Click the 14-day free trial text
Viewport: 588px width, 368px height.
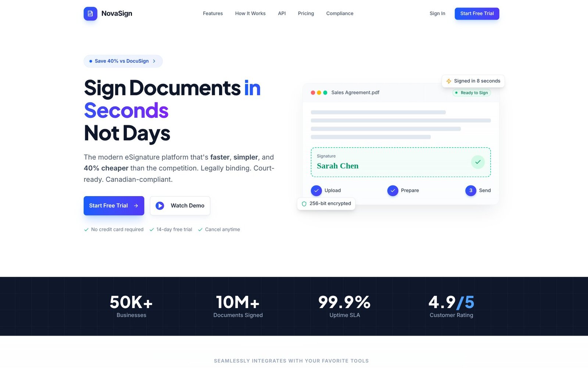click(x=174, y=230)
